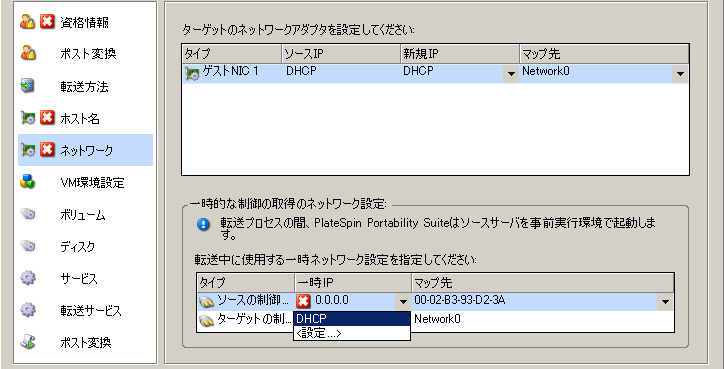Click the transfer arrow icon beside 転送方法

click(27, 85)
